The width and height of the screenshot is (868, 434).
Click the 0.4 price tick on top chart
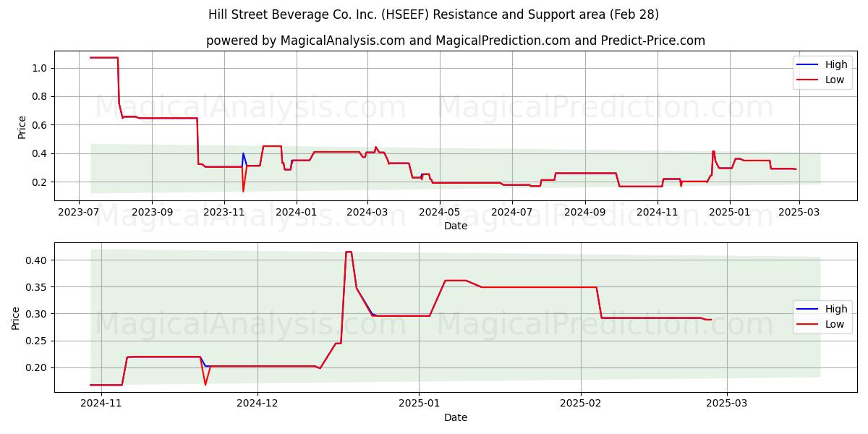point(41,153)
